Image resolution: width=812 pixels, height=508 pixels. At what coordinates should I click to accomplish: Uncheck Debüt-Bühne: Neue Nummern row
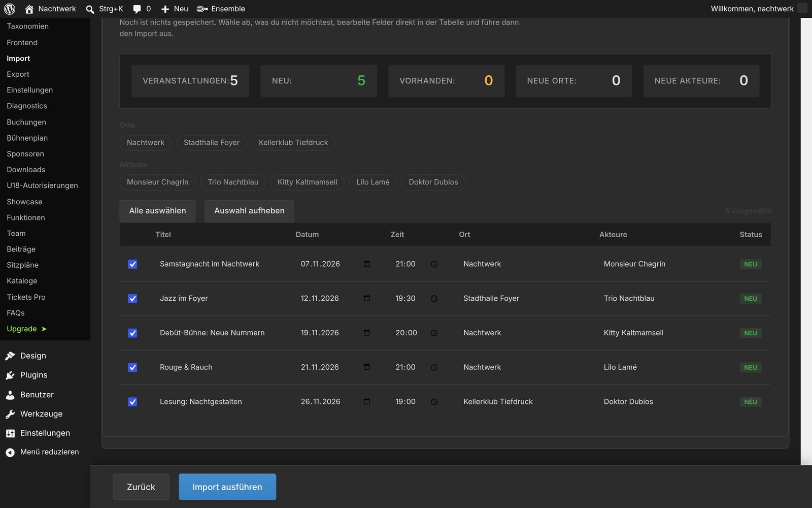click(x=132, y=333)
